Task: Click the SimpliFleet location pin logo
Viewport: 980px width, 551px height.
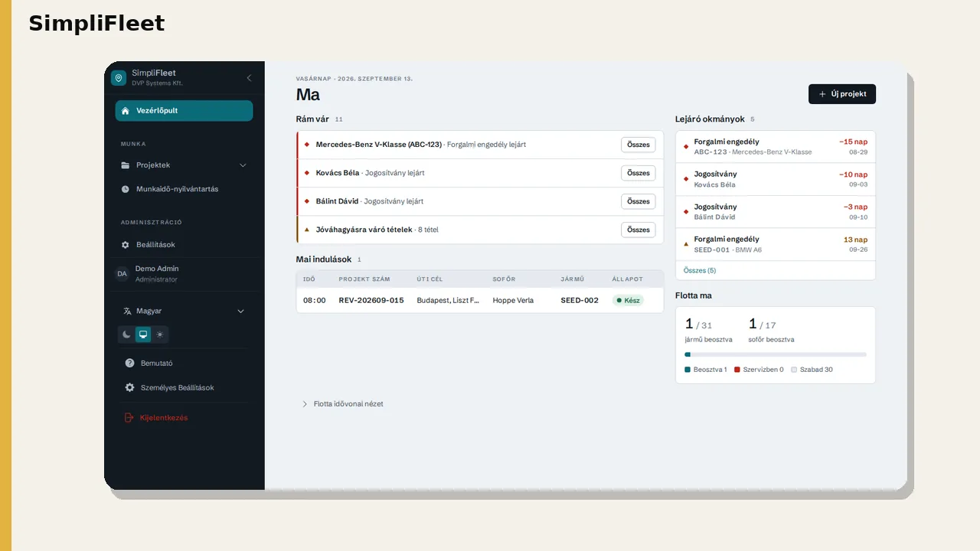Action: 119,78
